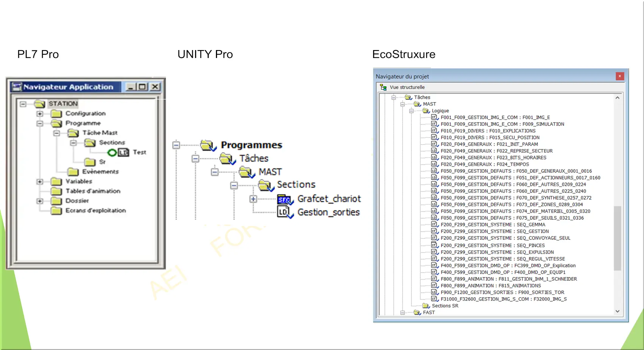Select section F010_EXPLICATIONS
Image resolution: width=644 pixels, height=350 pixels.
coord(488,131)
